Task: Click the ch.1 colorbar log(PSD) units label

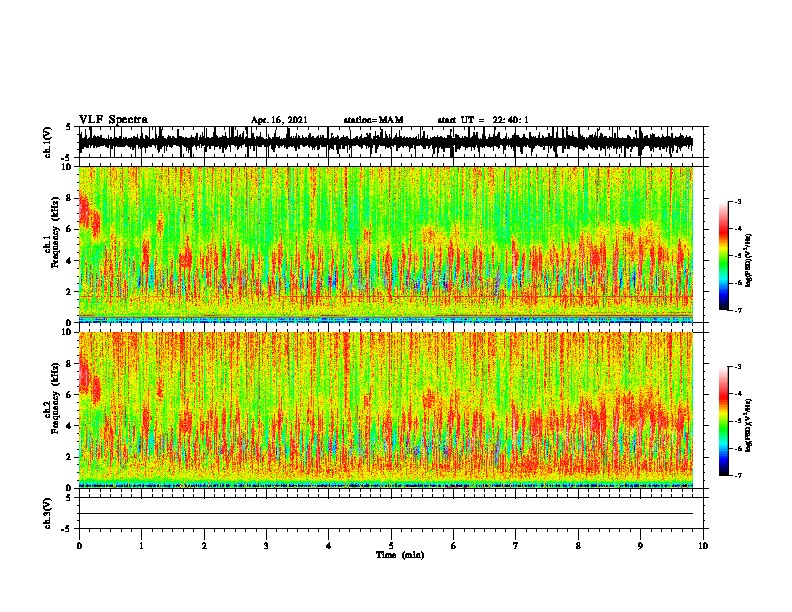Action: point(749,261)
